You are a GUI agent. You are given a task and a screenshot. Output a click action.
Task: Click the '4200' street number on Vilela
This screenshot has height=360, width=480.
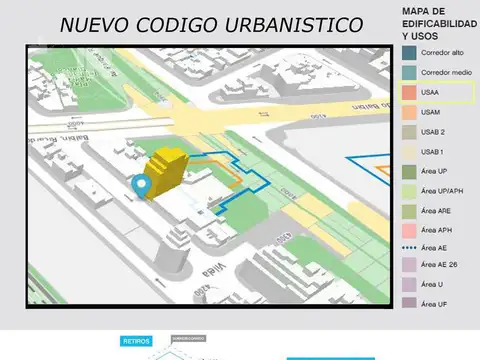pyautogui.click(x=202, y=290)
